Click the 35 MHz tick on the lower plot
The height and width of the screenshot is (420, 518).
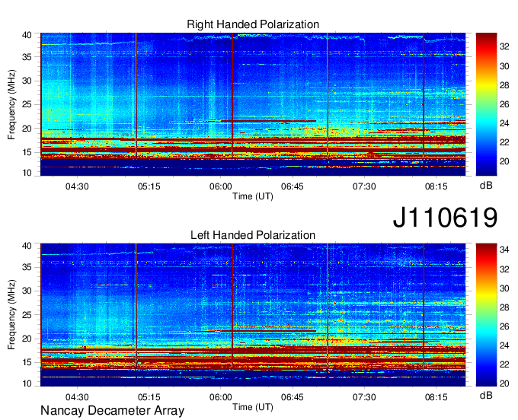point(27,267)
